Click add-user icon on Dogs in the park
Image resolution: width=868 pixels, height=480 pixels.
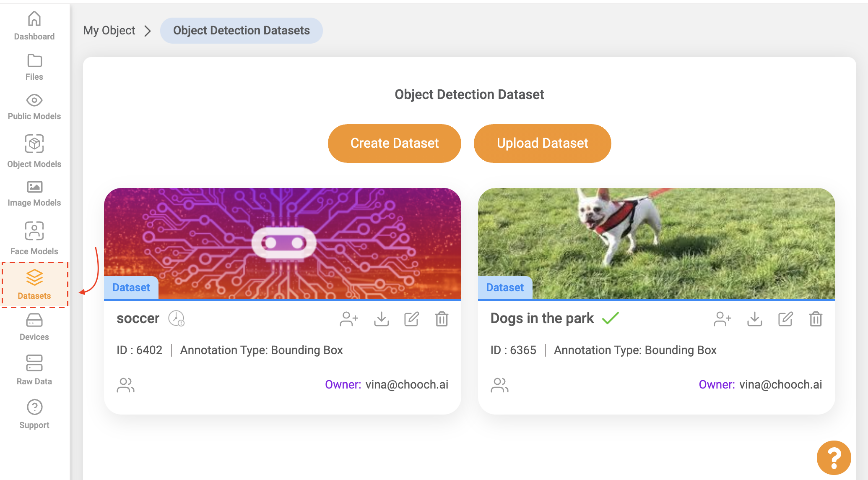[722, 319]
